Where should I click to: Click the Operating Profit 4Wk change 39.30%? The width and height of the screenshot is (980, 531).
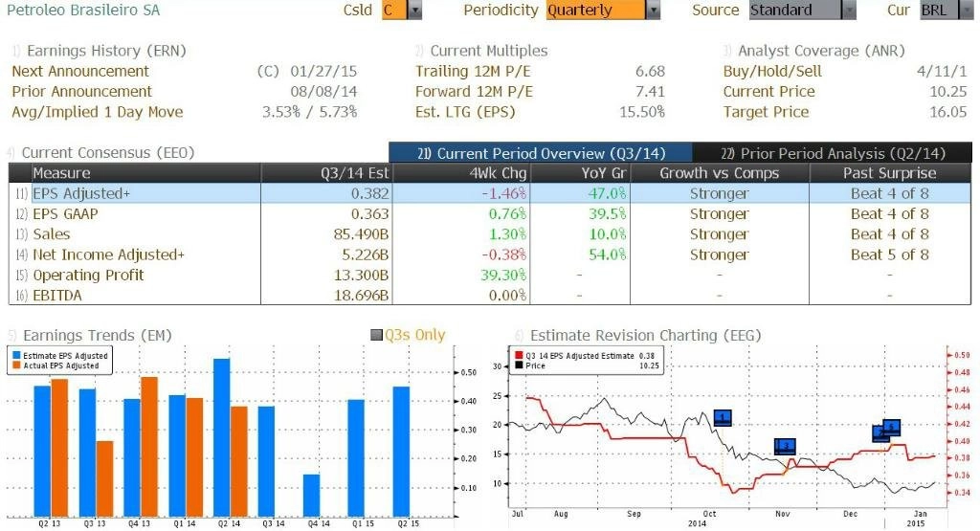503,275
